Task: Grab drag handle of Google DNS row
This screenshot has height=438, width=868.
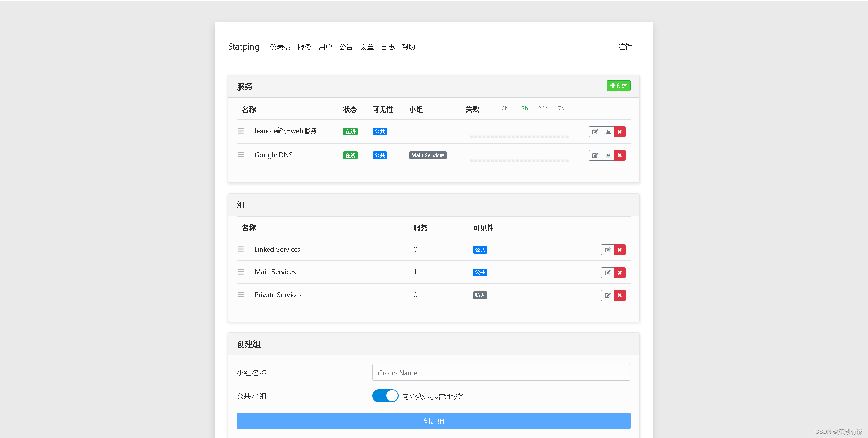Action: 241,154
